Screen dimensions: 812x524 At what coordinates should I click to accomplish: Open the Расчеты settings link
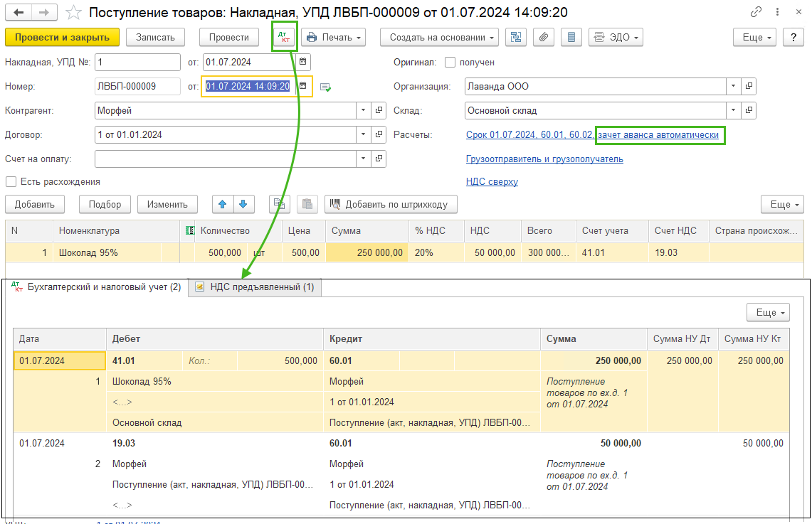[592, 135]
